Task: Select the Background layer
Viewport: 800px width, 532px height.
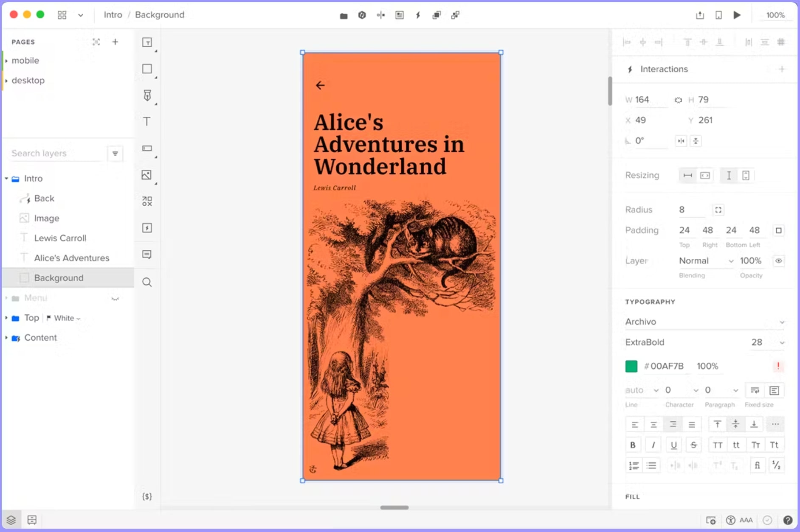Action: pyautogui.click(x=68, y=278)
